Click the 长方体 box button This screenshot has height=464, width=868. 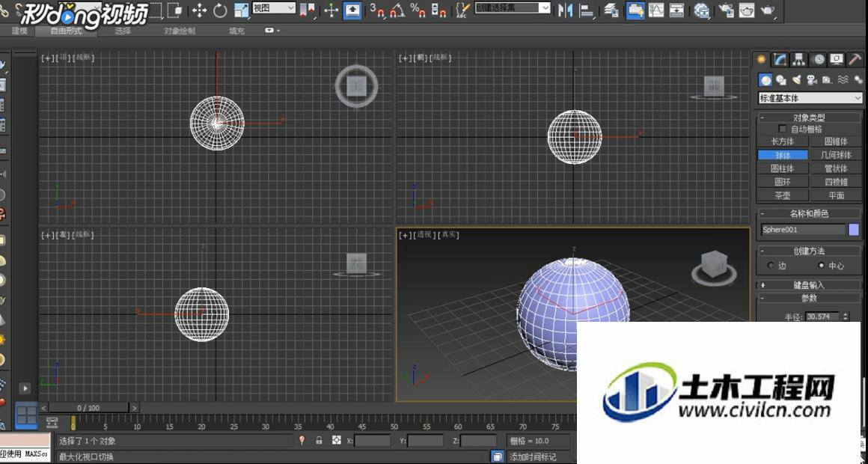click(x=783, y=141)
